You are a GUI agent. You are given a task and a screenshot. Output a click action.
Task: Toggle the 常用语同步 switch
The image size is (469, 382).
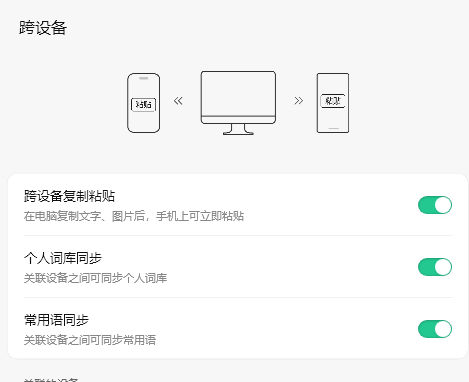(435, 329)
